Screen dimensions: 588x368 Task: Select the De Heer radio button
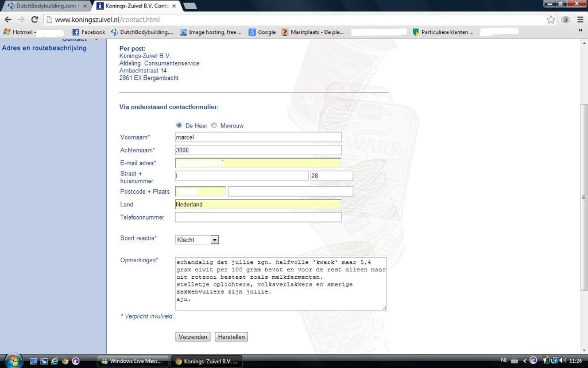pos(179,125)
